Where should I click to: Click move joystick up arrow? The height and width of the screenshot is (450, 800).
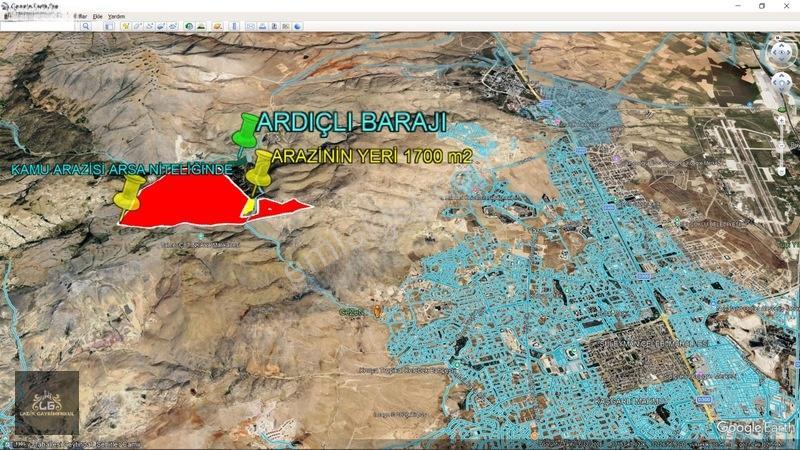(x=782, y=76)
